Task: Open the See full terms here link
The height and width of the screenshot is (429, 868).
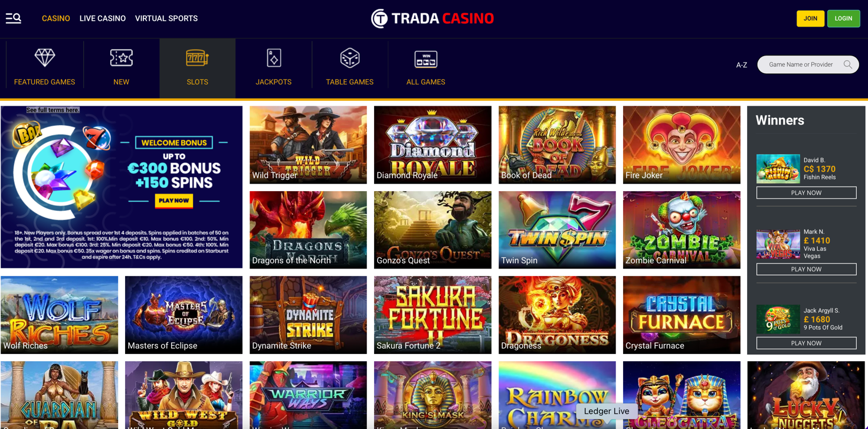Action: [x=53, y=110]
